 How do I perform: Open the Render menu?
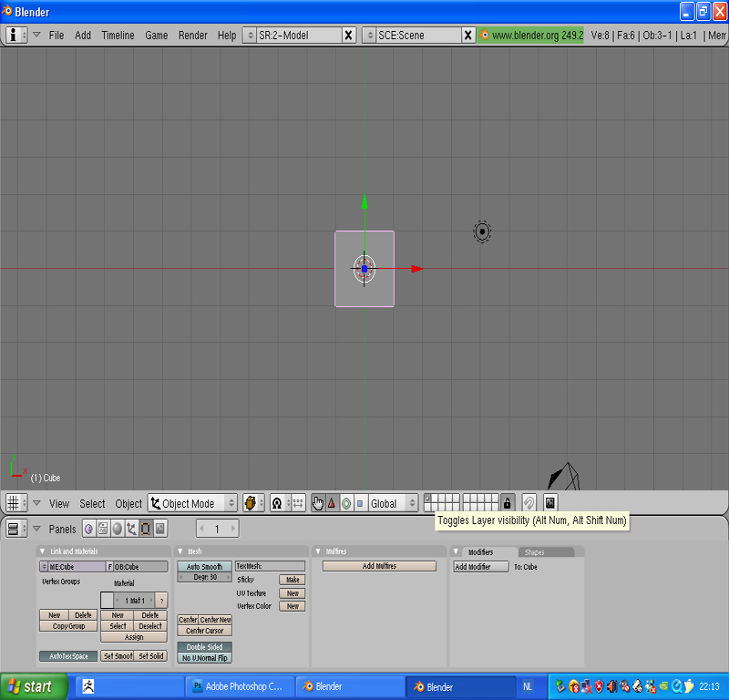[193, 36]
